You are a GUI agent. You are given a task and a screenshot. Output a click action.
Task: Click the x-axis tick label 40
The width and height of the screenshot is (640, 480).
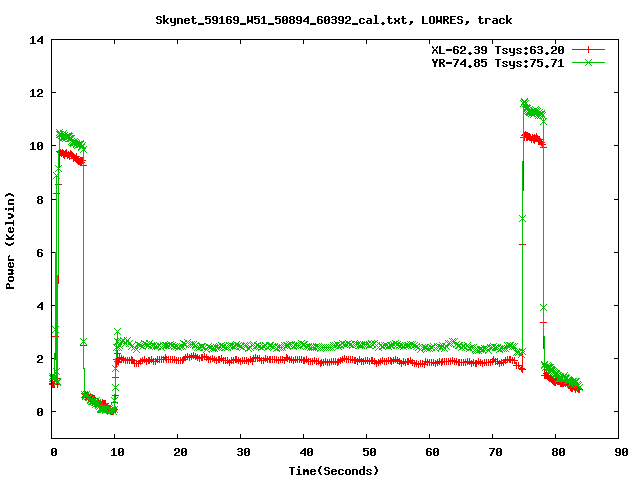306,452
